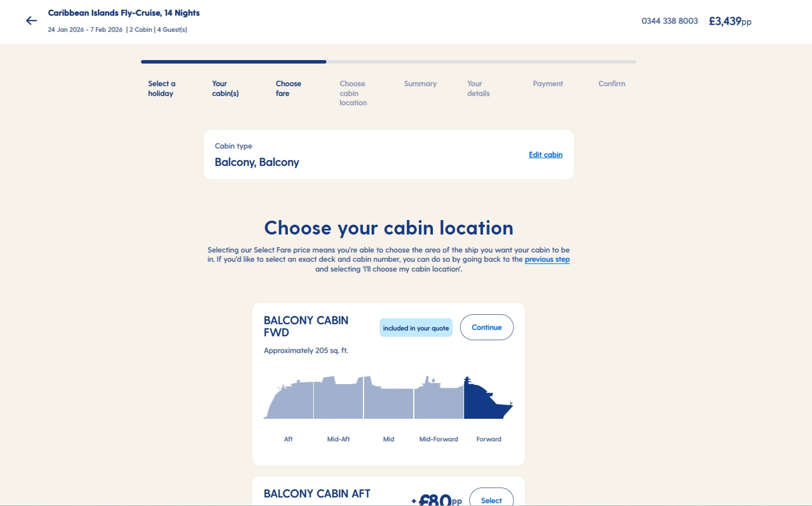Viewport: 812px width, 506px height.
Task: Click the 'BALCONY CABIN FWD' heading
Action: tap(306, 326)
